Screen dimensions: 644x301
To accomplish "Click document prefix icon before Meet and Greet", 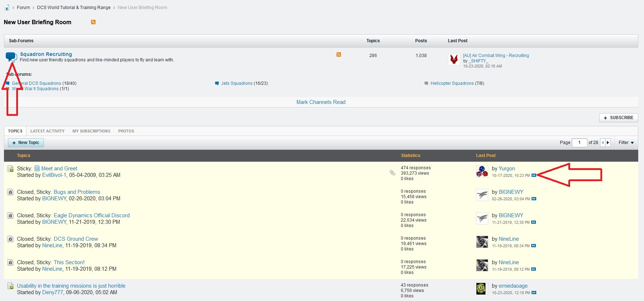I will (x=37, y=168).
